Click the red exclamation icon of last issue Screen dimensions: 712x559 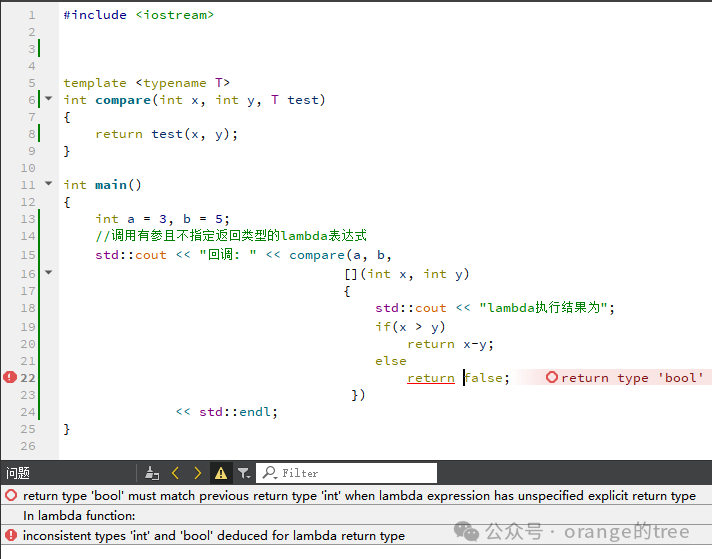(11, 535)
